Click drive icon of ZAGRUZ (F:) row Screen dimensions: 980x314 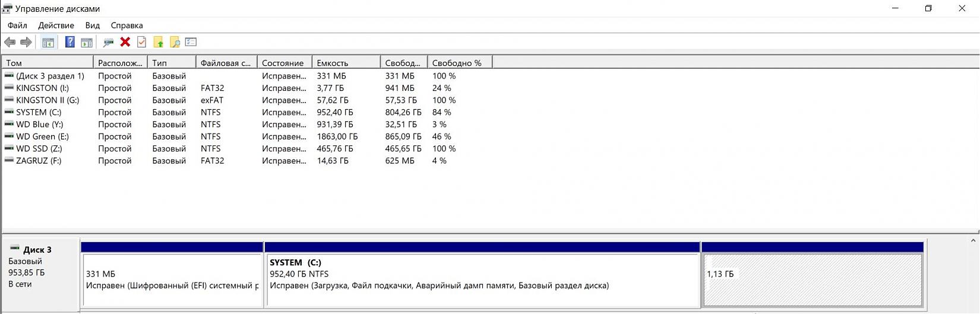click(9, 160)
